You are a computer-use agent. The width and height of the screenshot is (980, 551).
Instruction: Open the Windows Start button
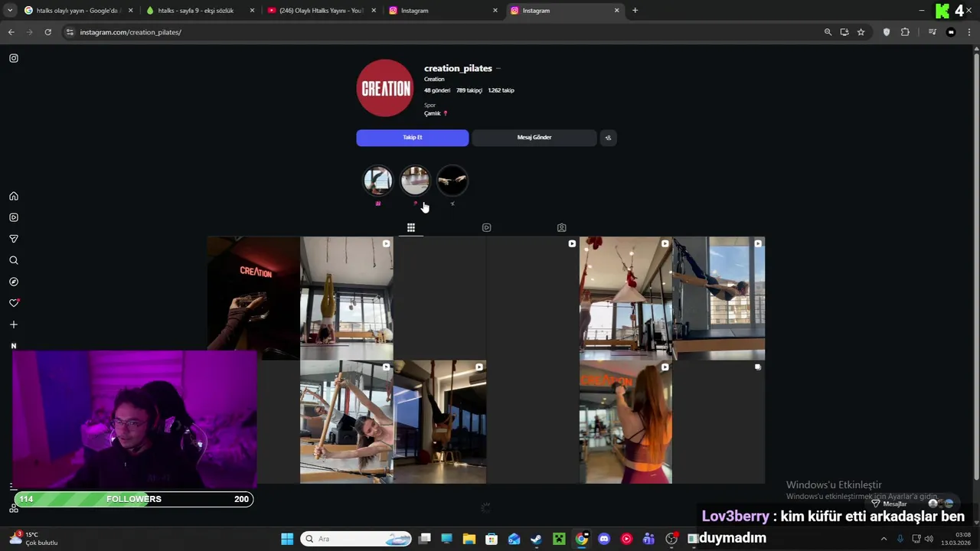click(287, 539)
